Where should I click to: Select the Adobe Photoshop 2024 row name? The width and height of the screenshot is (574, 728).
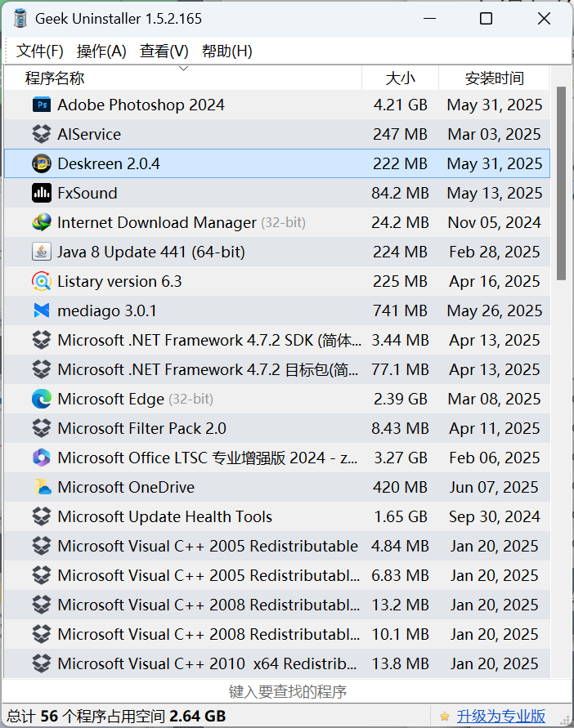[x=141, y=105]
